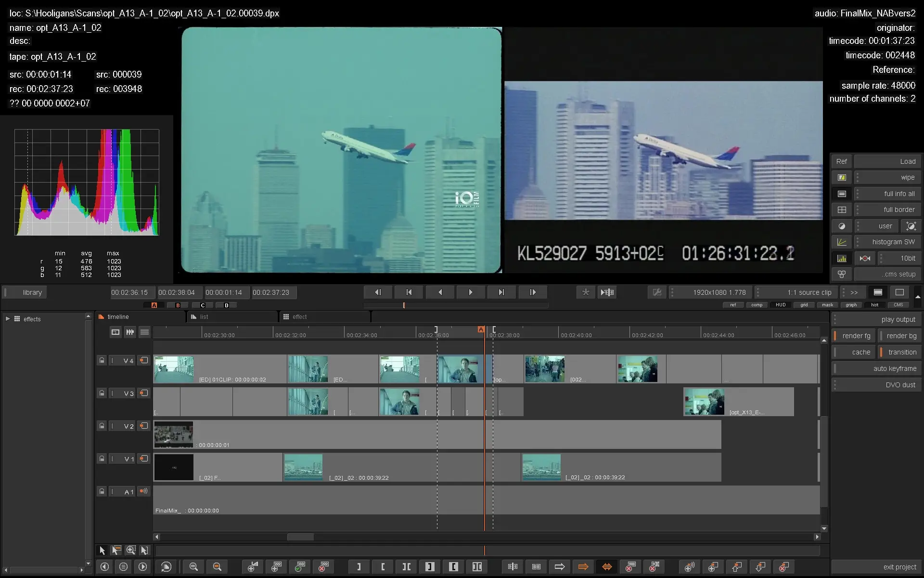
Task: Toggle the HUD overlay button
Action: coord(781,305)
